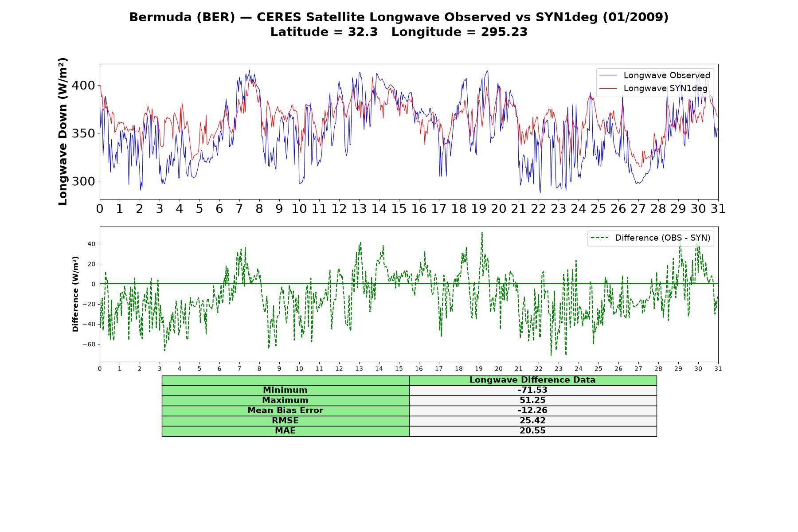This screenshot has height=532, width=798.
Task: Click the Mean Bias Error label cell
Action: tap(286, 411)
